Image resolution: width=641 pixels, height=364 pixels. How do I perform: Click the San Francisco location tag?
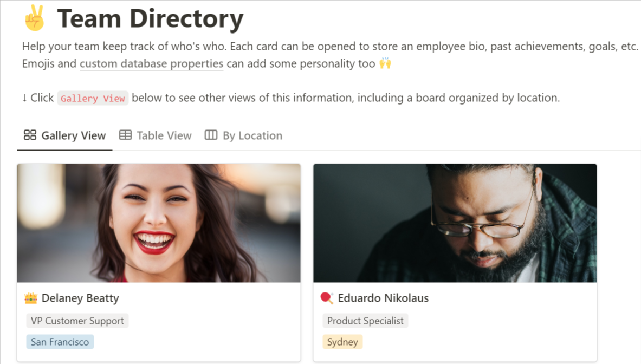point(60,342)
